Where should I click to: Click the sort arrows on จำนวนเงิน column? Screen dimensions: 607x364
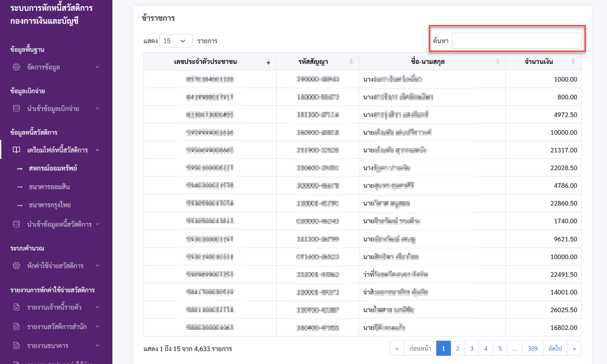tap(573, 62)
